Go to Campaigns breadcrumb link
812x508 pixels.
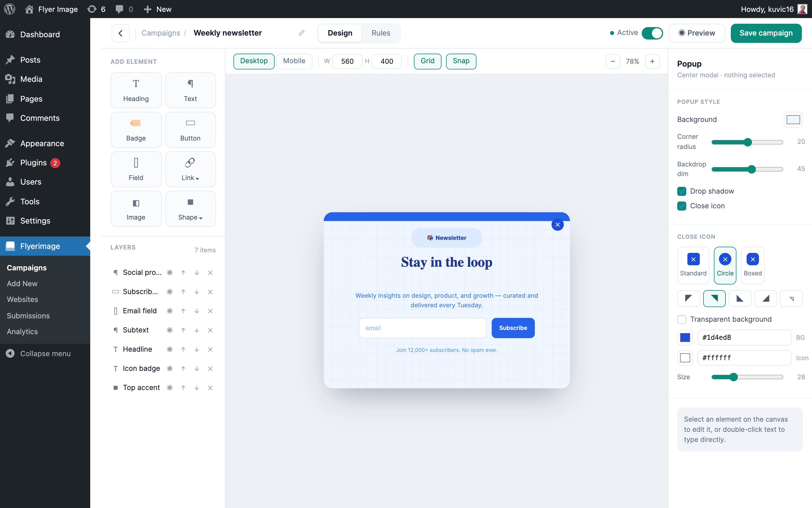161,33
